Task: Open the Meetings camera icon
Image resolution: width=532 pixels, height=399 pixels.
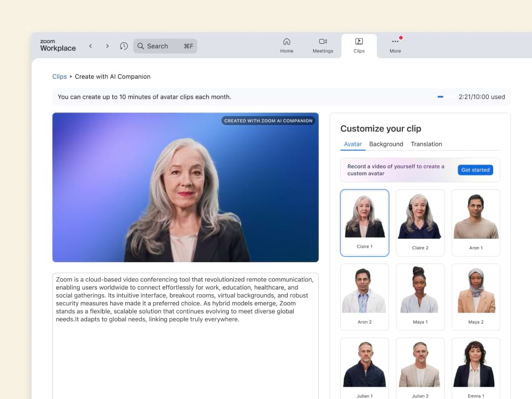Action: point(323,42)
